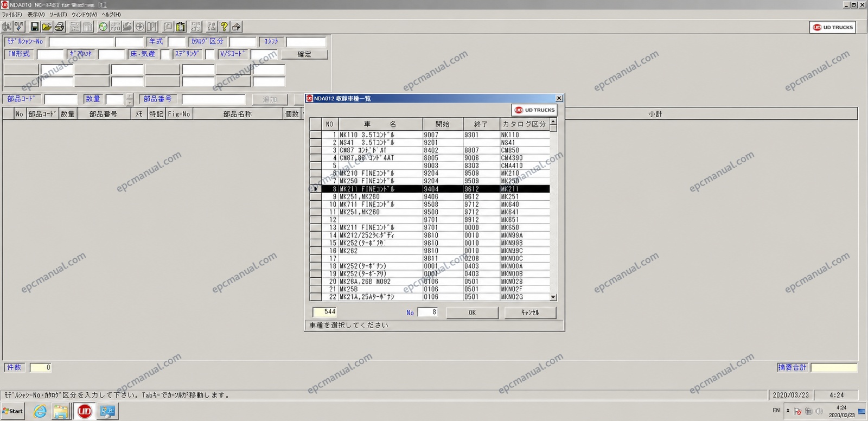
Task: Click the greyed 追加 add button
Action: pos(270,99)
